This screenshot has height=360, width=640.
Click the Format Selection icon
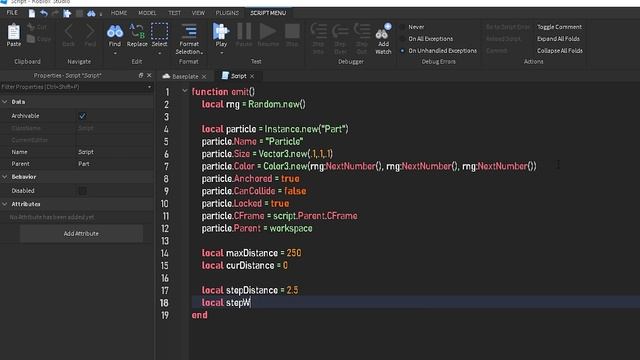[189, 31]
